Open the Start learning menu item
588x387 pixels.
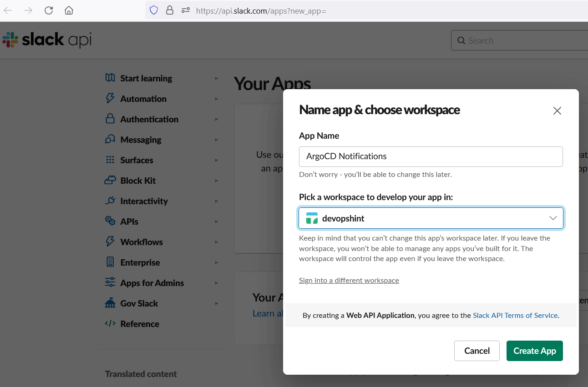pyautogui.click(x=146, y=78)
